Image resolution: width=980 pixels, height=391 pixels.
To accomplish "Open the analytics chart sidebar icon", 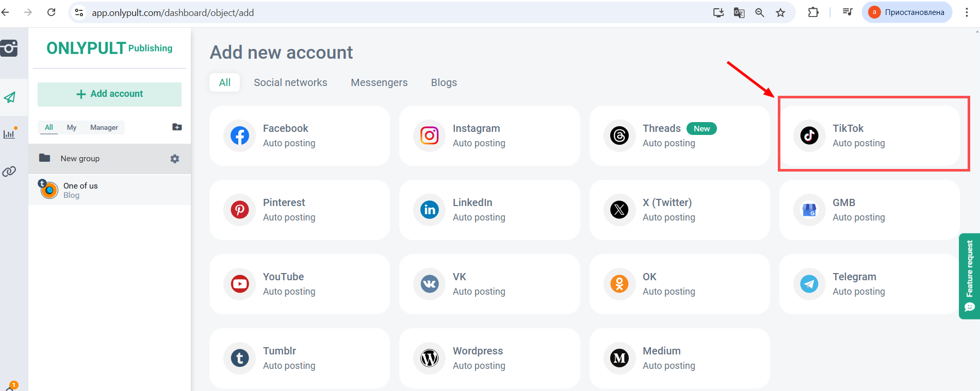I will 10,134.
